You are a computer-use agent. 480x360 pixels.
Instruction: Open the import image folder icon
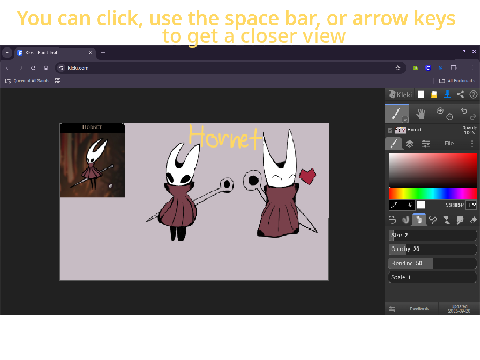pos(434,95)
